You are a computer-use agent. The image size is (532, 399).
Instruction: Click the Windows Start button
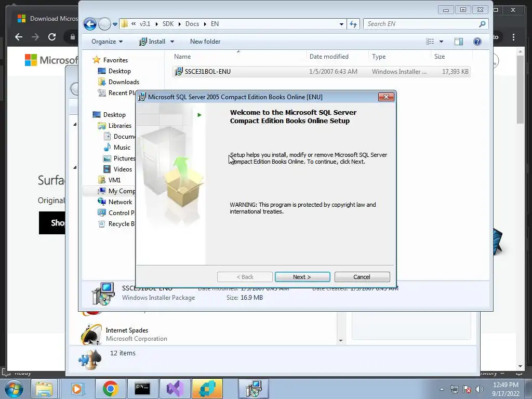coord(13,389)
